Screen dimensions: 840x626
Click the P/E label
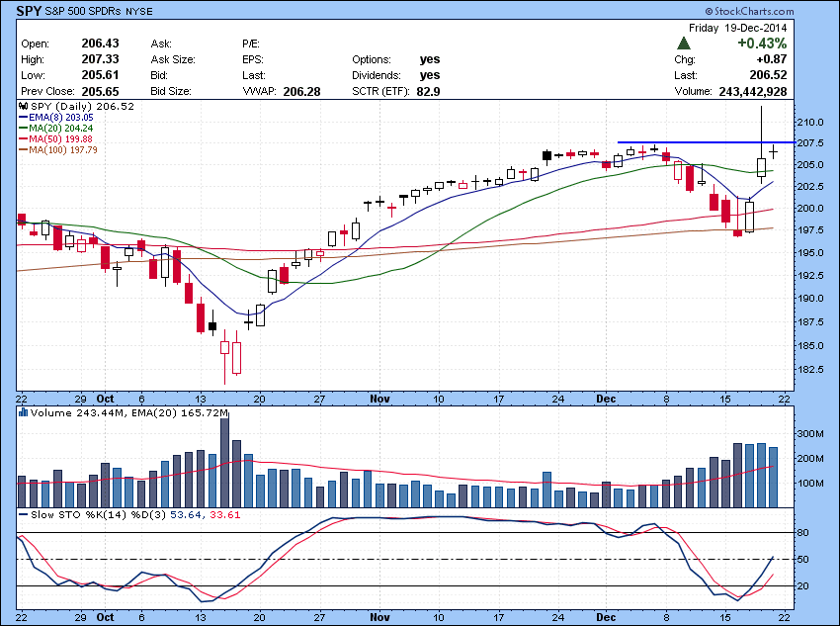point(250,44)
